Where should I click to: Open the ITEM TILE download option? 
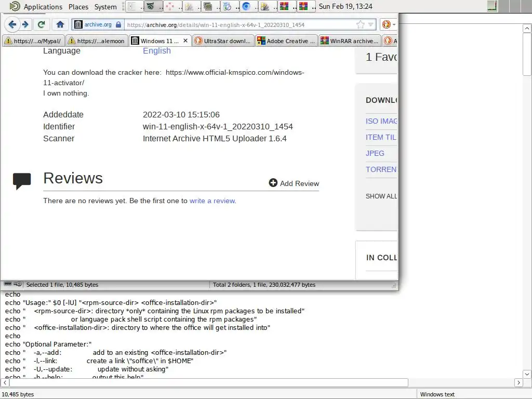(381, 137)
